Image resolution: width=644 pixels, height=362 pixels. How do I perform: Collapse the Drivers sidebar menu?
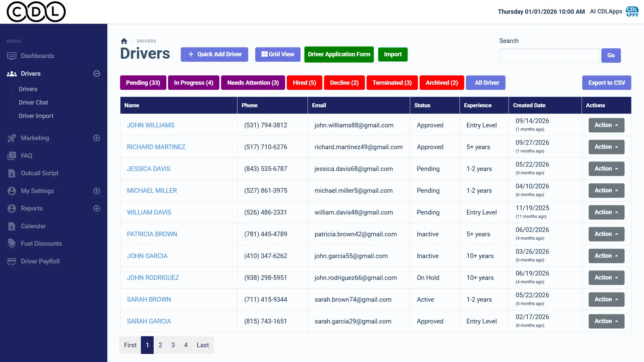pyautogui.click(x=97, y=74)
